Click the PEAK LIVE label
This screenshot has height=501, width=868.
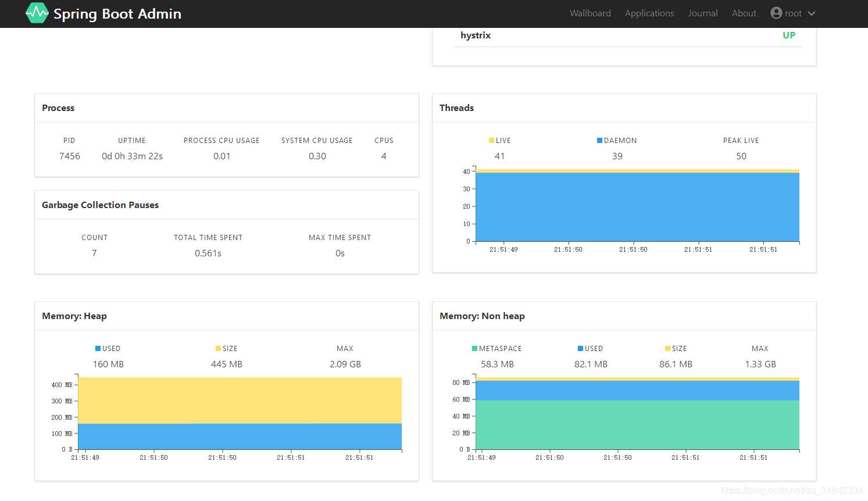click(x=741, y=141)
